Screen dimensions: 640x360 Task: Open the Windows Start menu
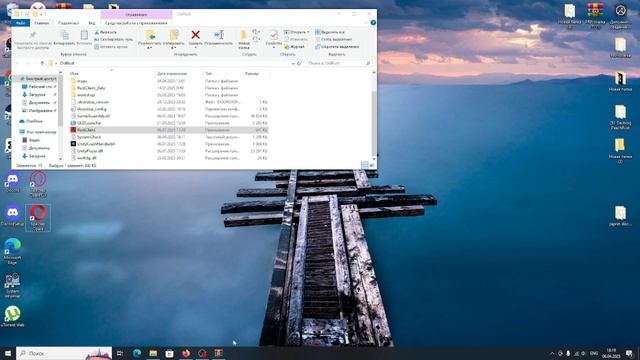click(7, 353)
